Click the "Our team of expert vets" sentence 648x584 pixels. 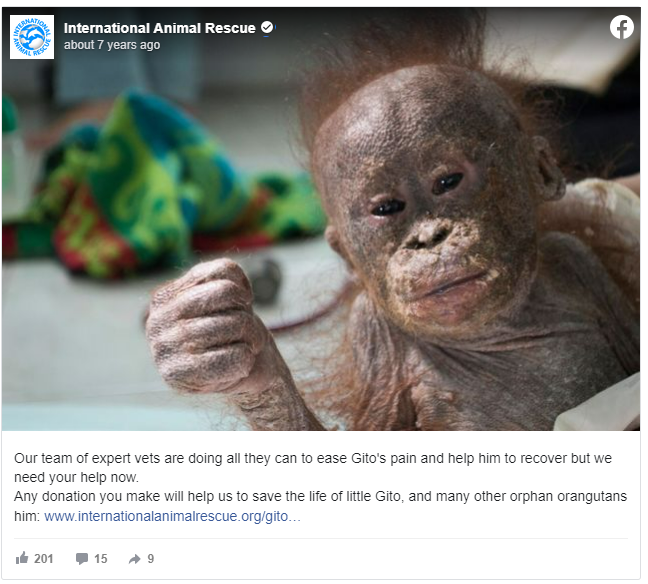[x=313, y=458]
